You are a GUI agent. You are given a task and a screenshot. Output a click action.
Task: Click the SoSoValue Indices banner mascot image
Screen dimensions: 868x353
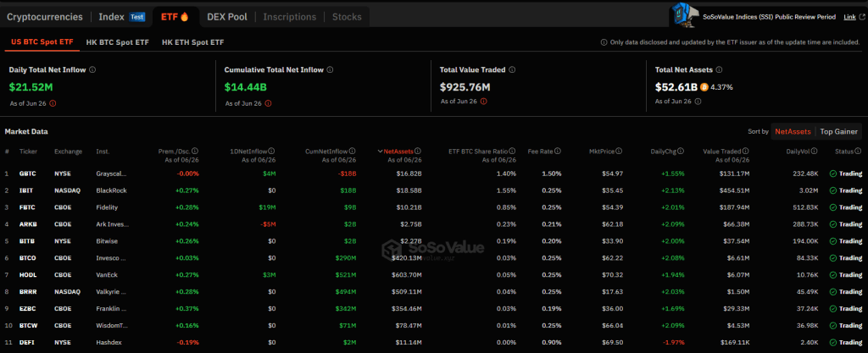pyautogui.click(x=684, y=15)
